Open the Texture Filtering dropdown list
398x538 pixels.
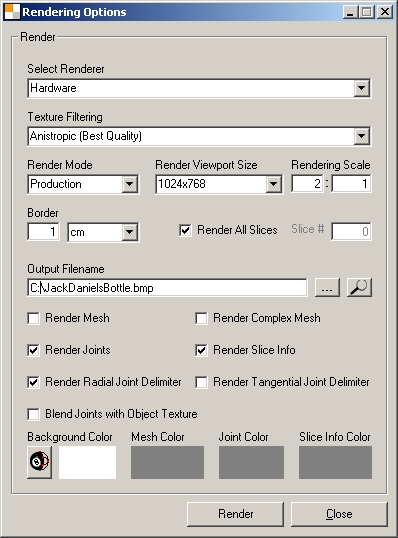click(362, 136)
